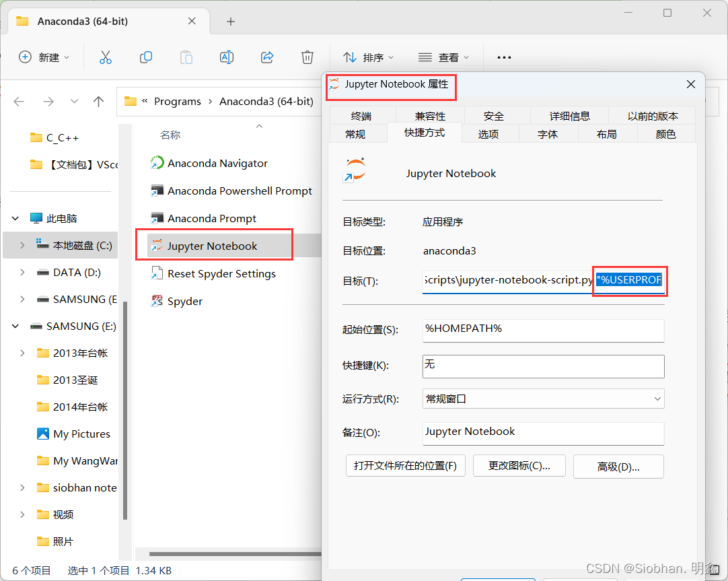The height and width of the screenshot is (581, 728).
Task: Switch to the 以前的版本 tab
Action: [x=653, y=116]
